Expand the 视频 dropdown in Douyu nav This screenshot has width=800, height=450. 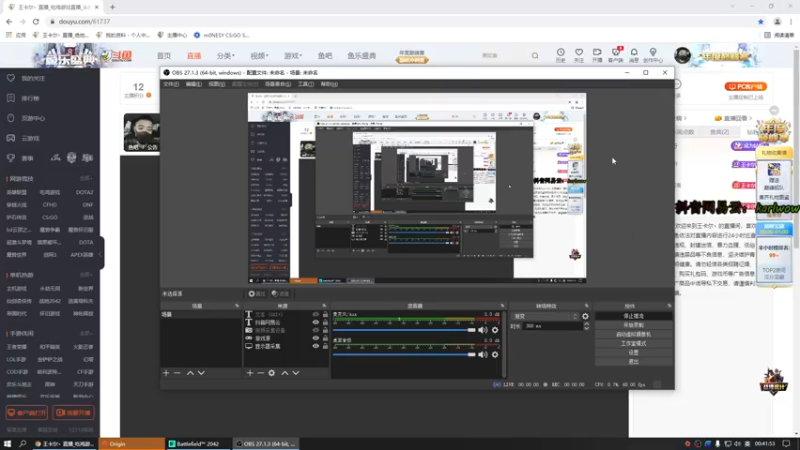259,56
